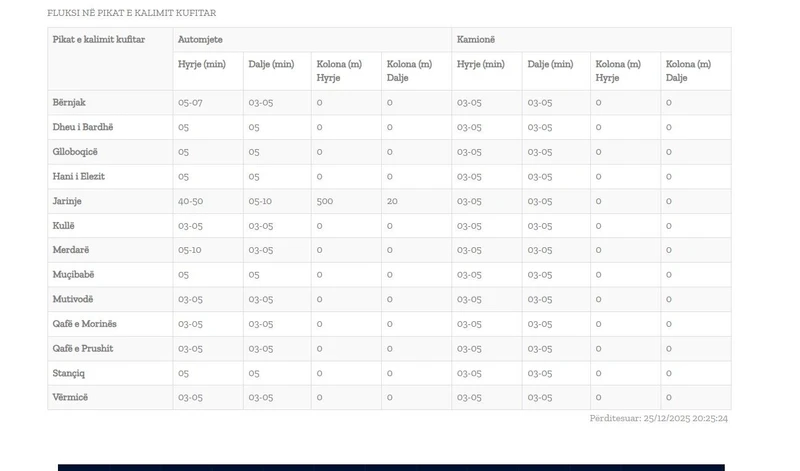This screenshot has width=800, height=471.
Task: Select the Stançiq row label
Action: click(69, 373)
